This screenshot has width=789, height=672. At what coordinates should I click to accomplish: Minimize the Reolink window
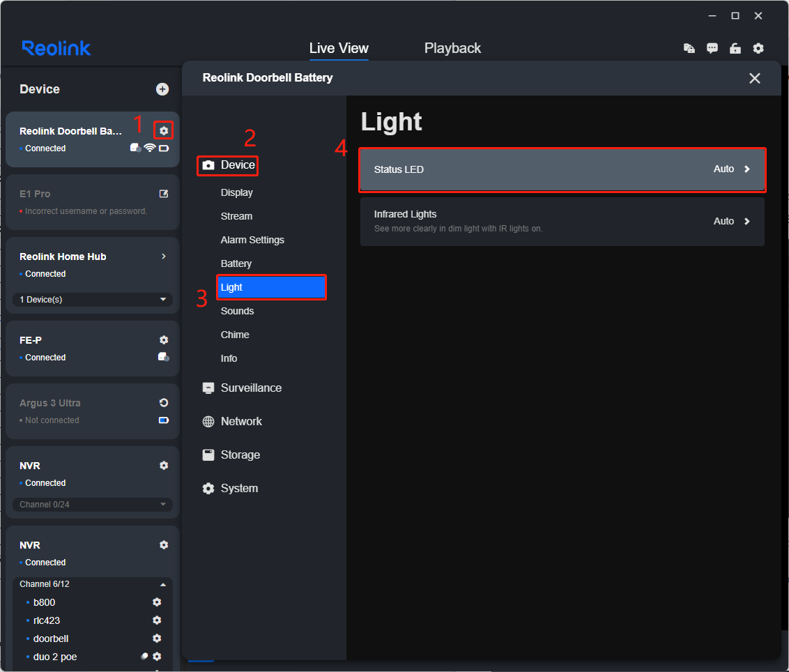[712, 15]
